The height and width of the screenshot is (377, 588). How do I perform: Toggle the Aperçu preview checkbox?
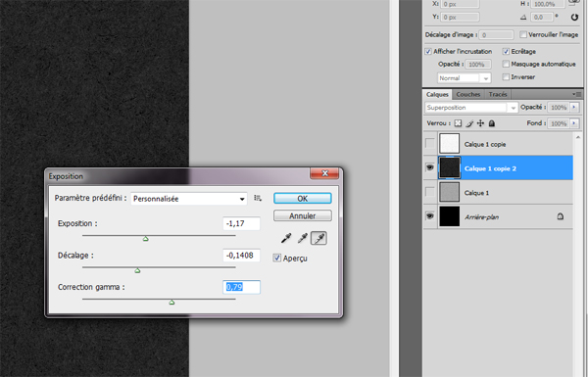coord(276,258)
